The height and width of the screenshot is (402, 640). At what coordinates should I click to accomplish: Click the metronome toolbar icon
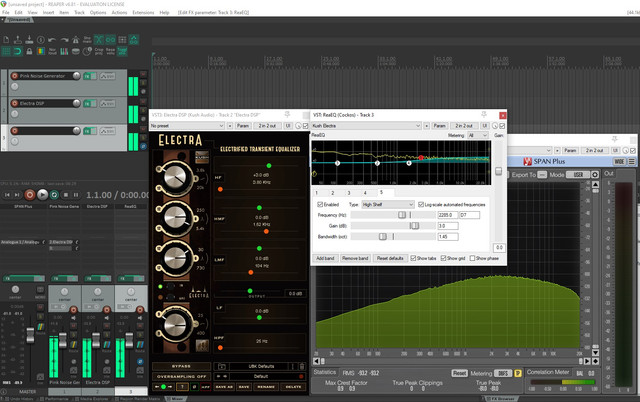pyautogui.click(x=76, y=40)
